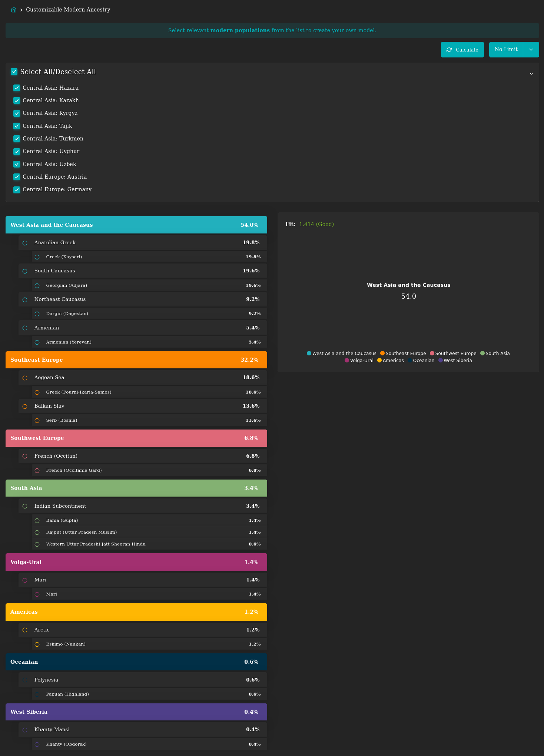Click the ring marker for Bania (Gupta)
This screenshot has height=756, width=544.
(x=37, y=521)
